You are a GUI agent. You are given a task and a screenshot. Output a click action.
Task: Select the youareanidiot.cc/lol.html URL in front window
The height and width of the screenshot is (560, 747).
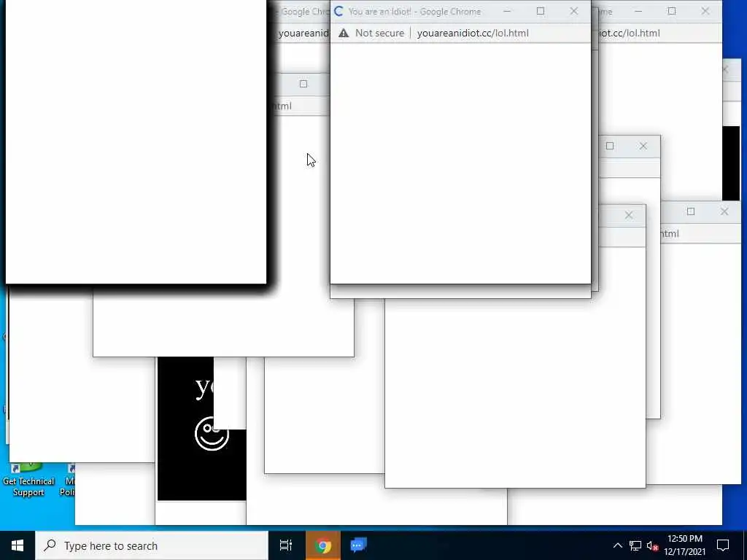tap(473, 34)
